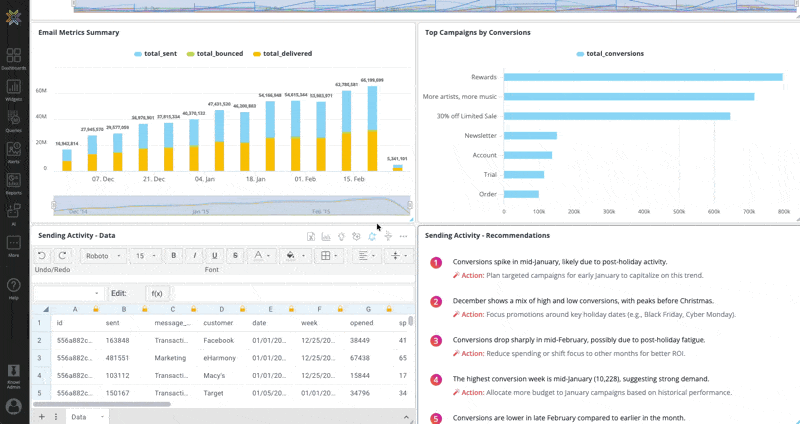This screenshot has height=424, width=800.
Task: Toggle bold formatting in spreadsheet toolbar
Action: (x=174, y=256)
